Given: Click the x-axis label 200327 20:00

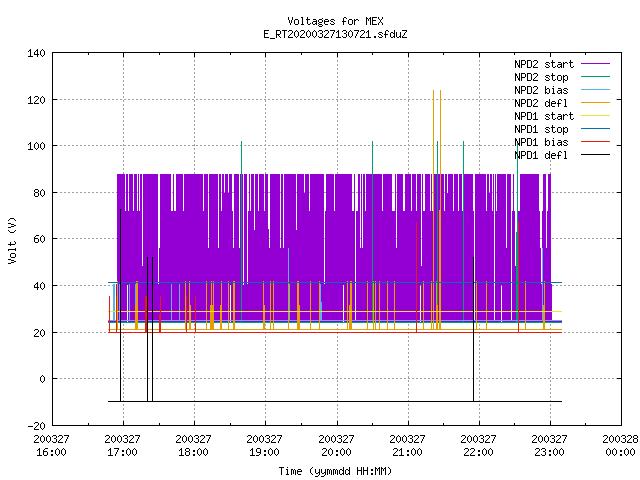Looking at the screenshot, I should point(336,446).
